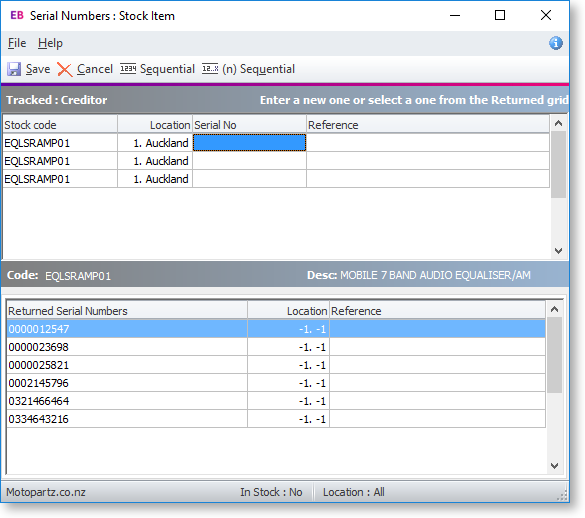Image resolution: width=585 pixels, height=518 pixels.
Task: Click the upper grid scroll down arrow
Action: click(x=558, y=250)
